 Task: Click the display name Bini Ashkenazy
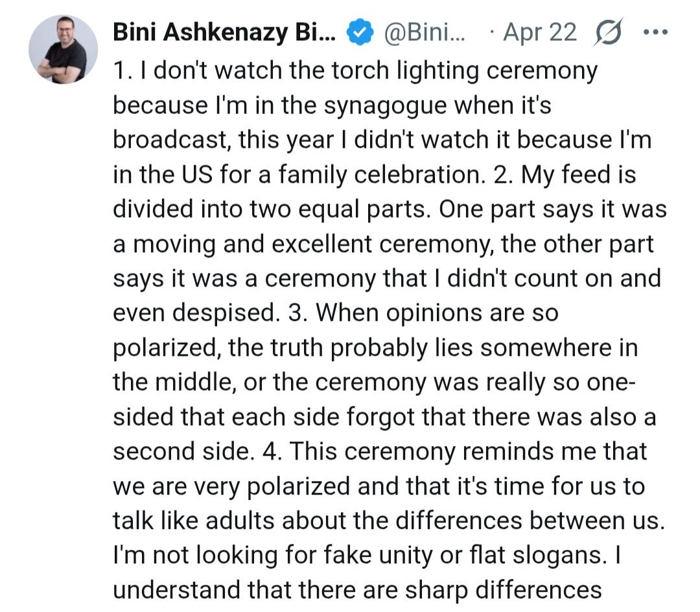pos(224,32)
